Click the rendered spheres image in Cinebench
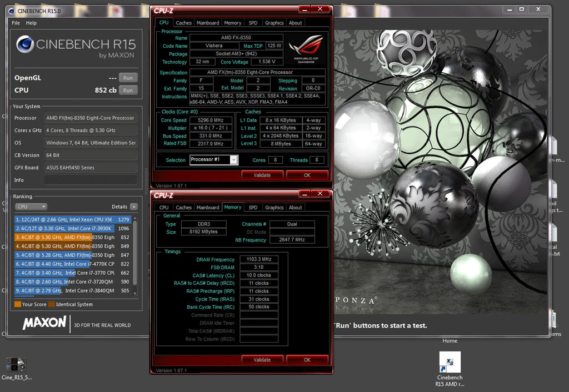Screen dimensions: 569x392 [440, 172]
